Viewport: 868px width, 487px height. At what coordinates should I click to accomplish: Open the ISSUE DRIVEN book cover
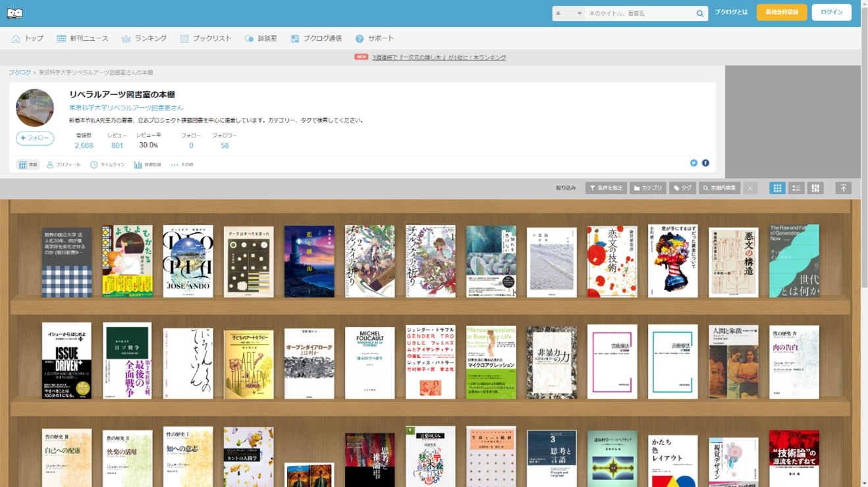pyautogui.click(x=67, y=361)
